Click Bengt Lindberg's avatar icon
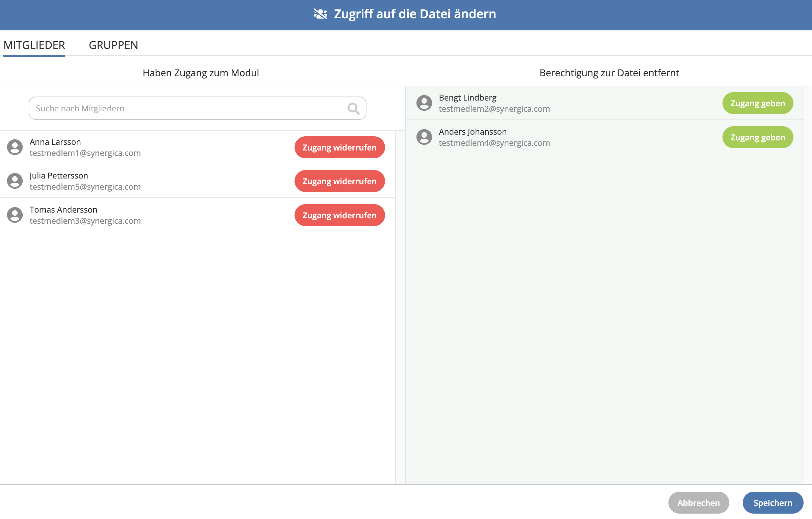Image resolution: width=812 pixels, height=519 pixels. tap(424, 103)
